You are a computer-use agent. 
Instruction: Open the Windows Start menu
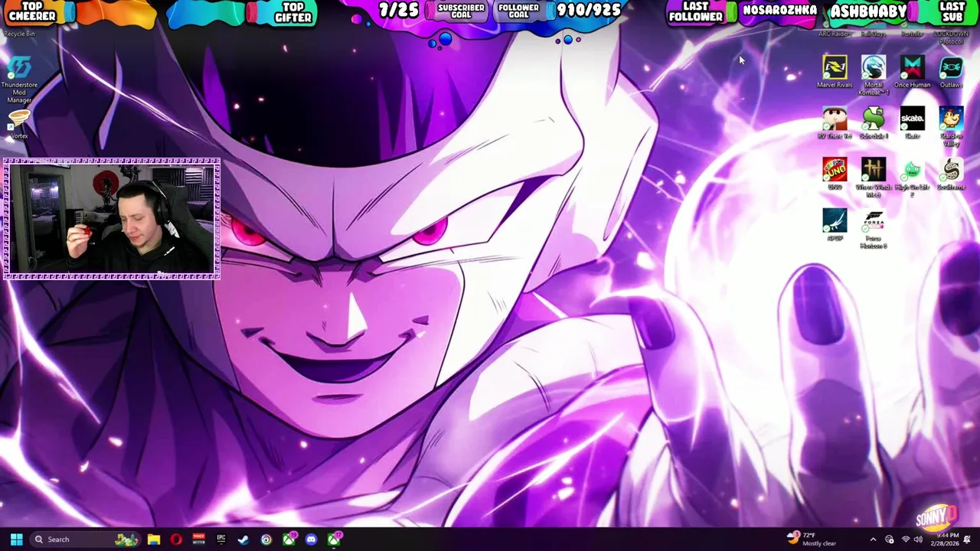(16, 540)
